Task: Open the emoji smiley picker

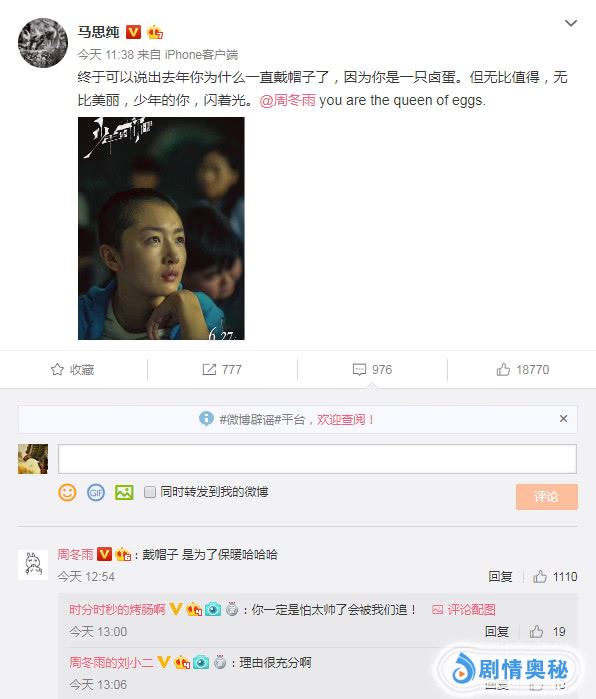Action: 67,493
